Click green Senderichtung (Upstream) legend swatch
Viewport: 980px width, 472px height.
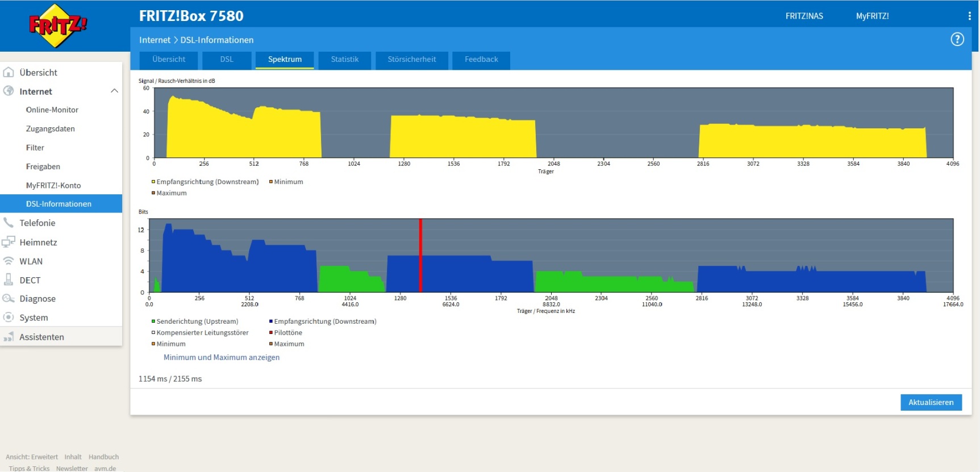pos(153,321)
